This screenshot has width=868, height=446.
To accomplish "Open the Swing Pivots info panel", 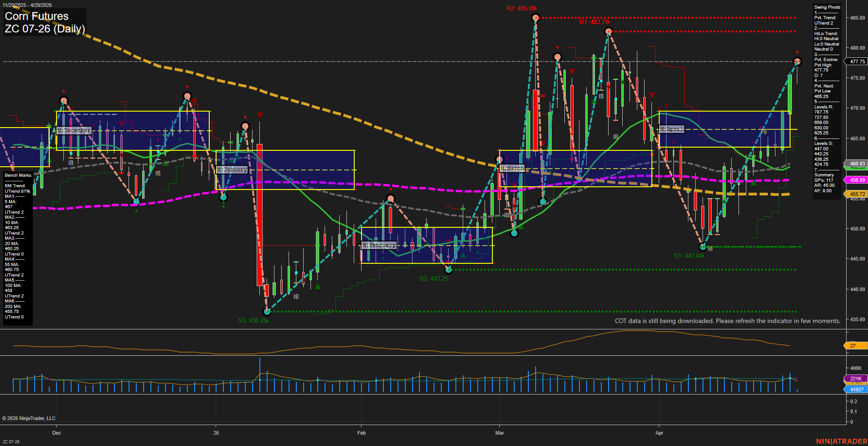I will click(827, 7).
